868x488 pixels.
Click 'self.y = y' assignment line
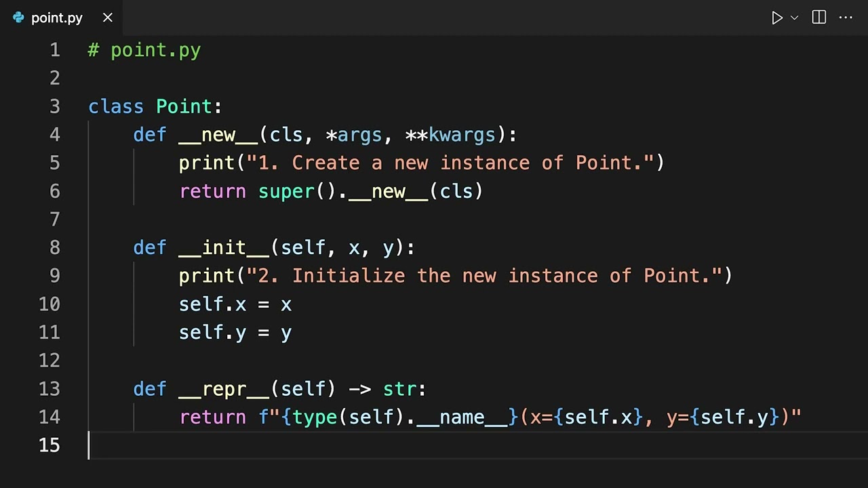tap(235, 332)
